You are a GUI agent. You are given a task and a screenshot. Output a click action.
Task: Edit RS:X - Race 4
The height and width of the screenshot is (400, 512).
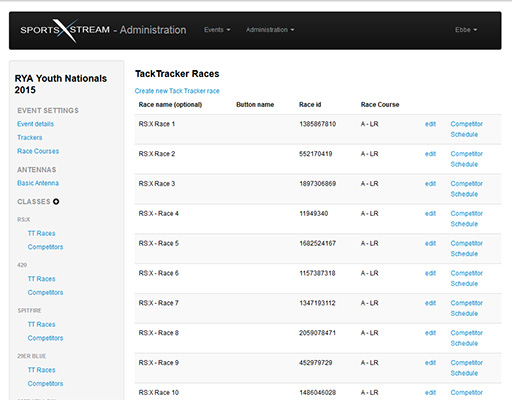point(430,214)
